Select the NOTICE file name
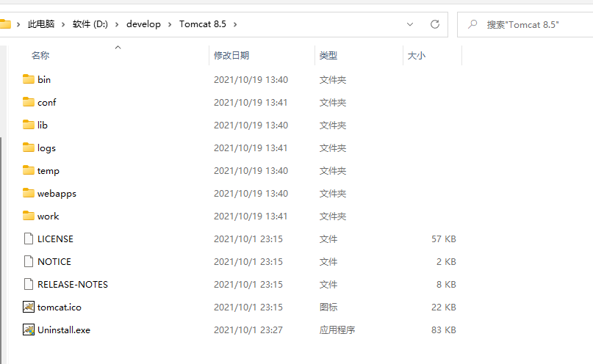This screenshot has width=593, height=364. pos(54,262)
